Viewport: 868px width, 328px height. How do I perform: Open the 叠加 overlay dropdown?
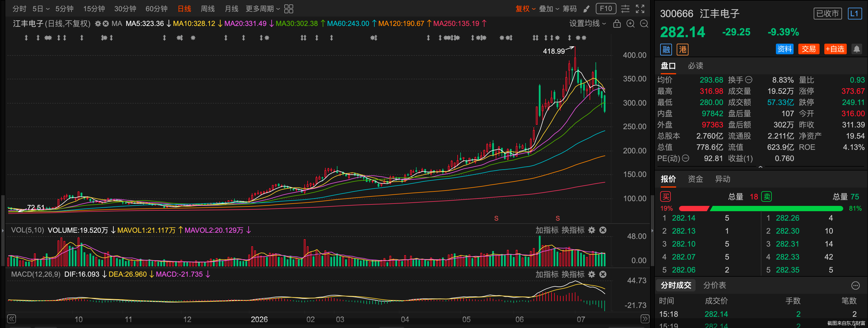(x=549, y=9)
